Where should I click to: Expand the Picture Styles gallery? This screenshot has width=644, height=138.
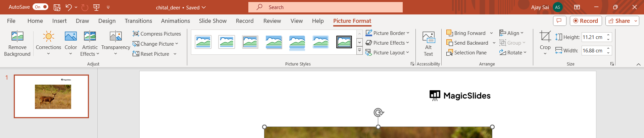(x=359, y=51)
